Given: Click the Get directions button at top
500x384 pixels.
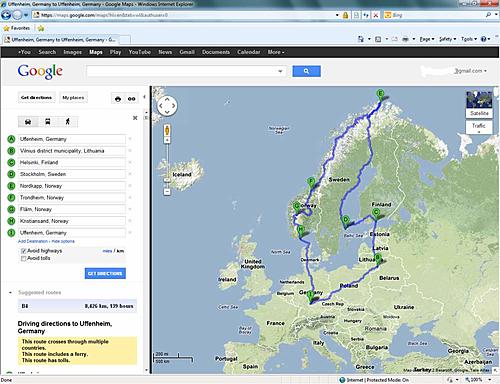Looking at the screenshot, I should 36,97.
